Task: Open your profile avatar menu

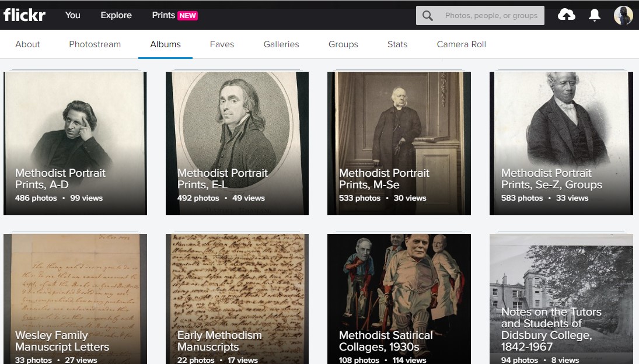Action: [624, 15]
